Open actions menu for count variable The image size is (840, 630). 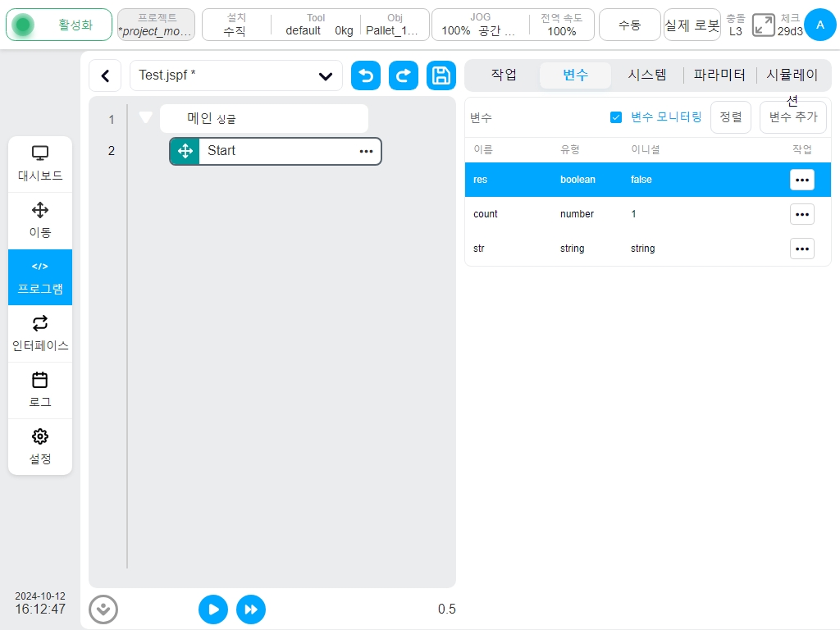(802, 214)
